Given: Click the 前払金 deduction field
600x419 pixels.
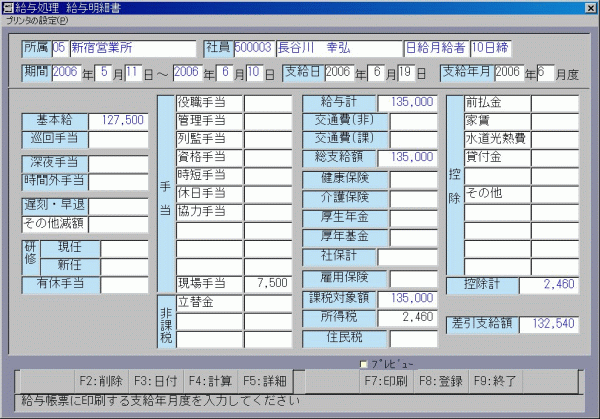Looking at the screenshot, I should click(555, 103).
